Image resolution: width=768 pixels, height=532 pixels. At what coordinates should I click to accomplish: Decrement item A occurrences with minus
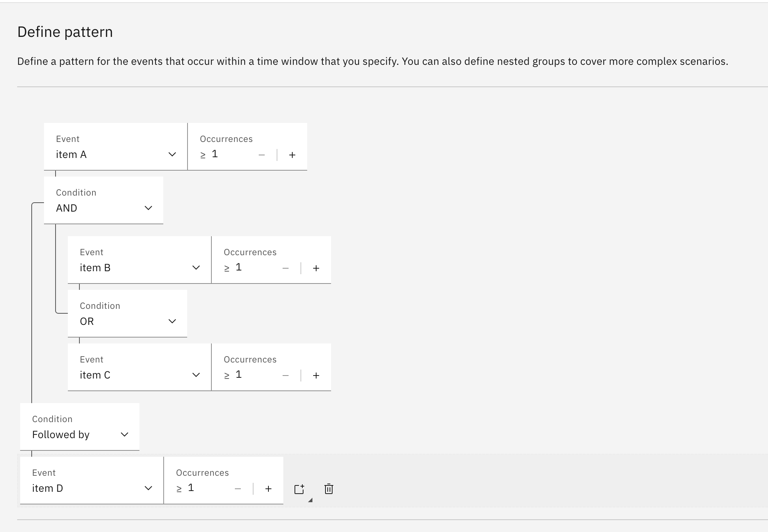click(262, 155)
